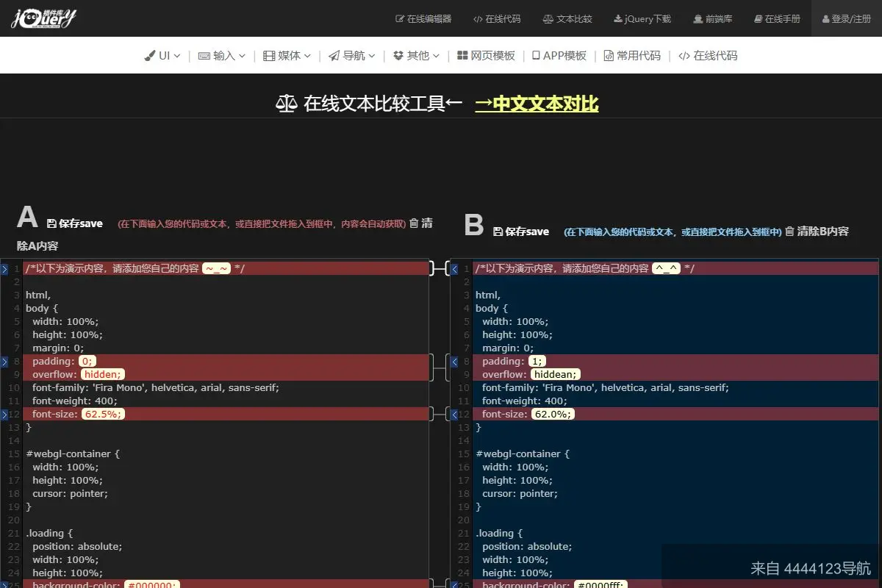This screenshot has height=588, width=882.
Task: Open 常用代码 from the second navigation row
Action: click(x=631, y=55)
